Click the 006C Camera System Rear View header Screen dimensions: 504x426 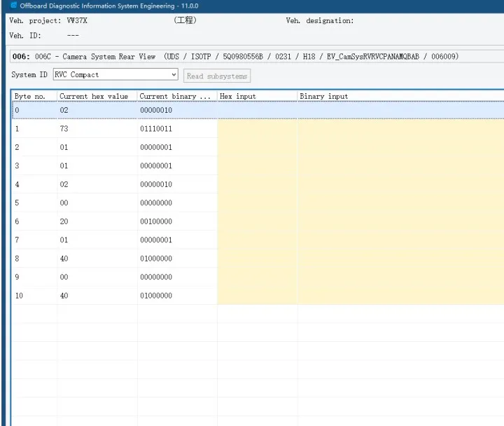[x=257, y=57]
